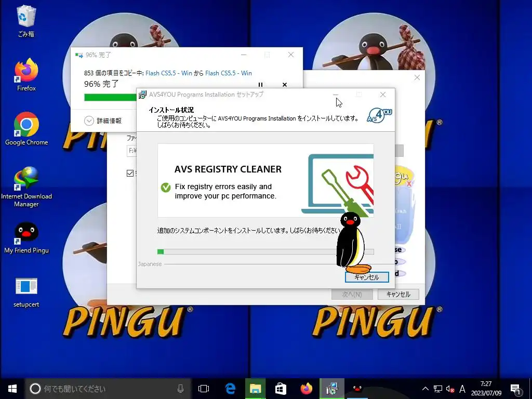Click the Flash CS5.5 - Win destination link

[x=229, y=73]
